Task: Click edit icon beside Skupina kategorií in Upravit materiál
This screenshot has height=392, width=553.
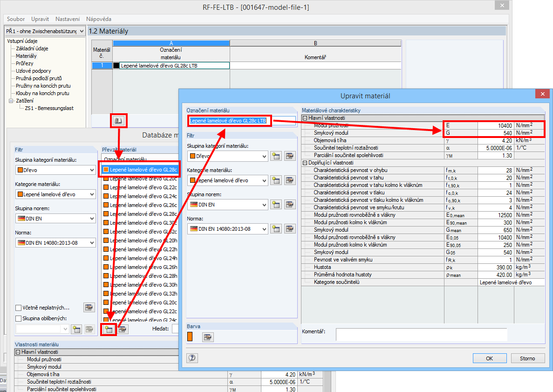Action: coord(290,156)
